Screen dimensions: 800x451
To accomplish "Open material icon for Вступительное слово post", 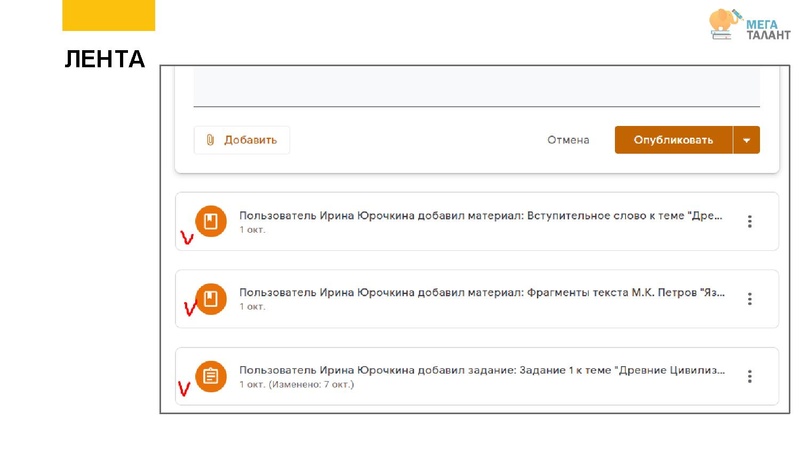I will tap(211, 221).
